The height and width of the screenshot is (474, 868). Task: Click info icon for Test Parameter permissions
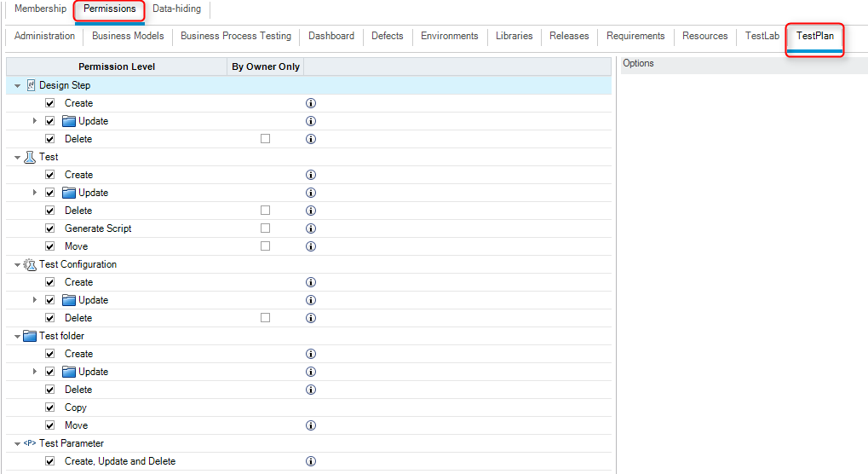pyautogui.click(x=311, y=461)
